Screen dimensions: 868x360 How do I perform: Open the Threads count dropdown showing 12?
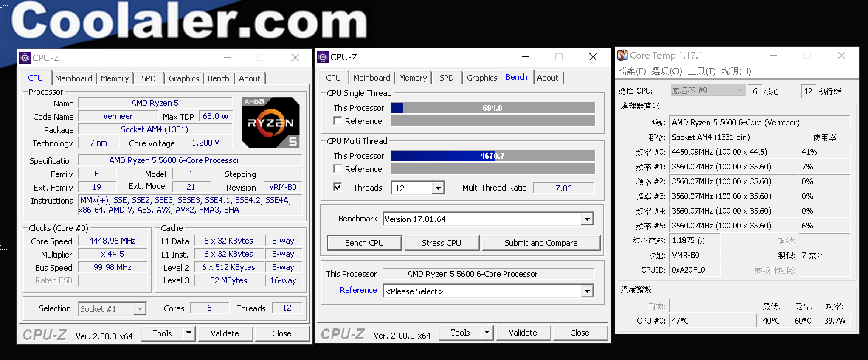tap(438, 188)
